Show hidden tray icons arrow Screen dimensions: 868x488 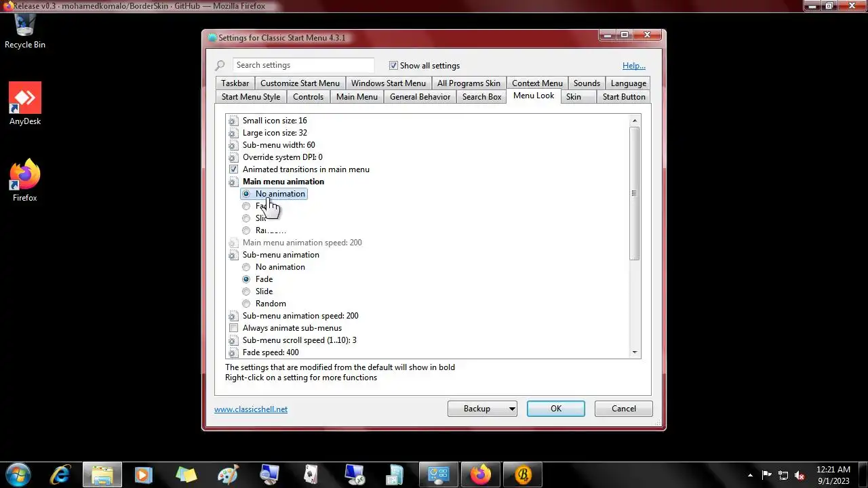[750, 475]
